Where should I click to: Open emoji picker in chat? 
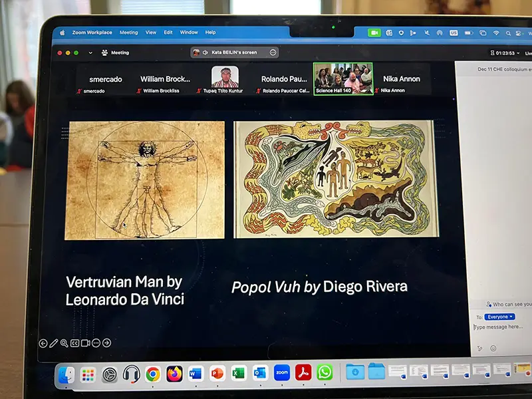(493, 348)
